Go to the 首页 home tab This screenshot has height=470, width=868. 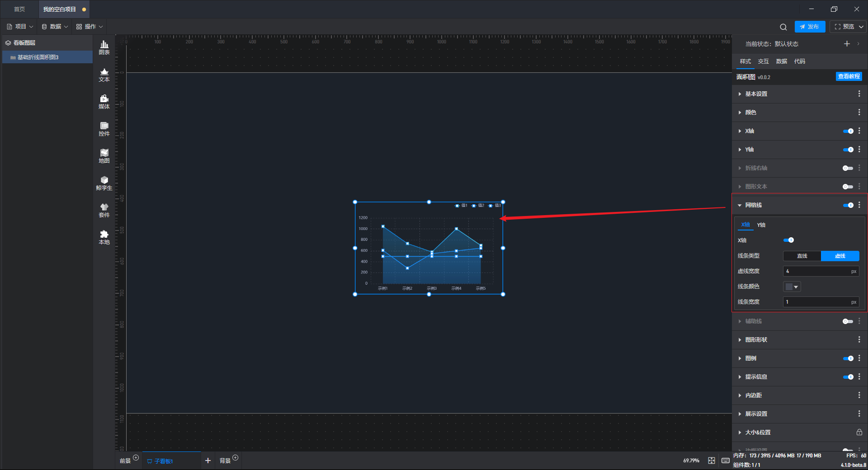(19, 9)
